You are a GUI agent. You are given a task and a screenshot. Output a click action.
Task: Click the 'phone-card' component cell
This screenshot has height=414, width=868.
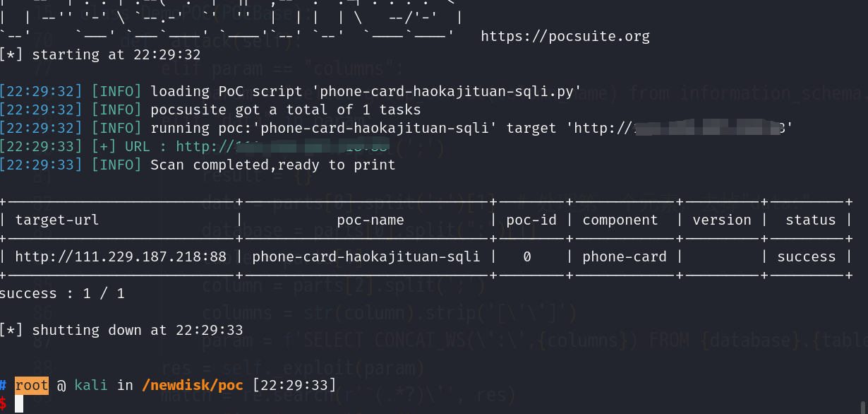pyautogui.click(x=624, y=256)
